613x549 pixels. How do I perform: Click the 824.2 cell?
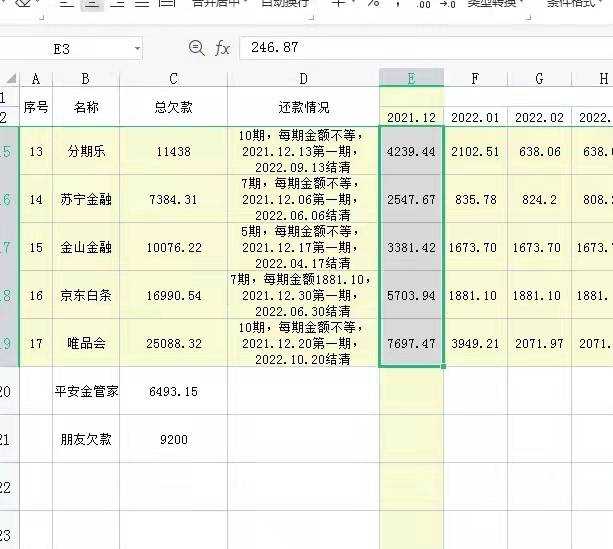coord(540,199)
